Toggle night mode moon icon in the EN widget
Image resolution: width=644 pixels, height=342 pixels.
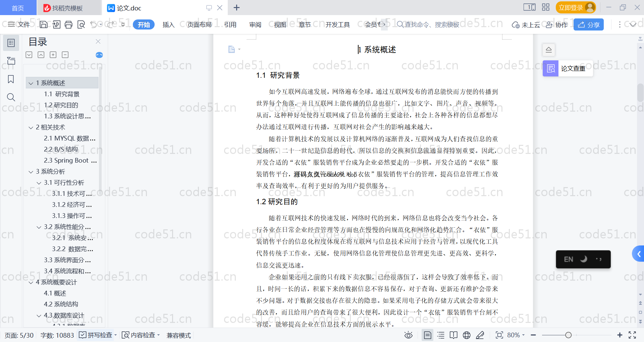584,259
